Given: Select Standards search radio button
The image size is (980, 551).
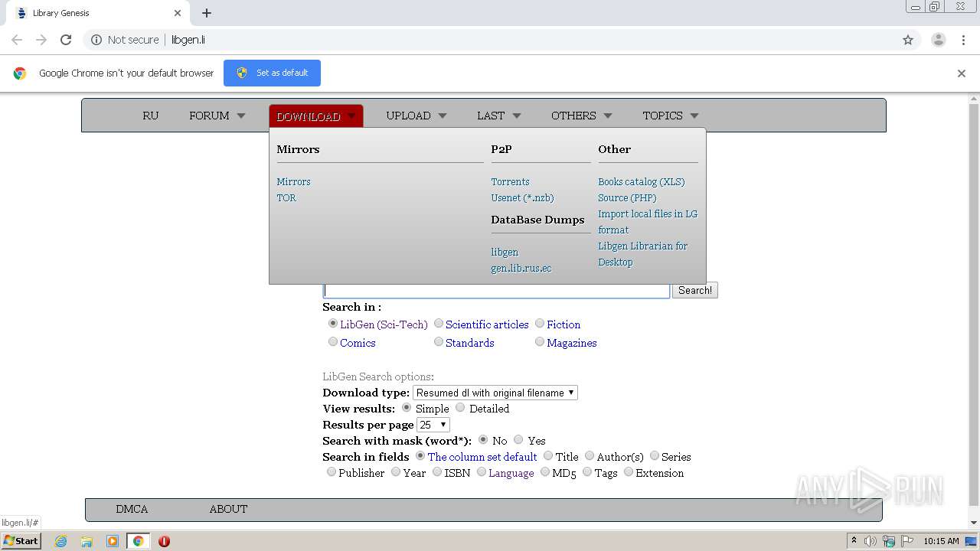Looking at the screenshot, I should pyautogui.click(x=439, y=342).
